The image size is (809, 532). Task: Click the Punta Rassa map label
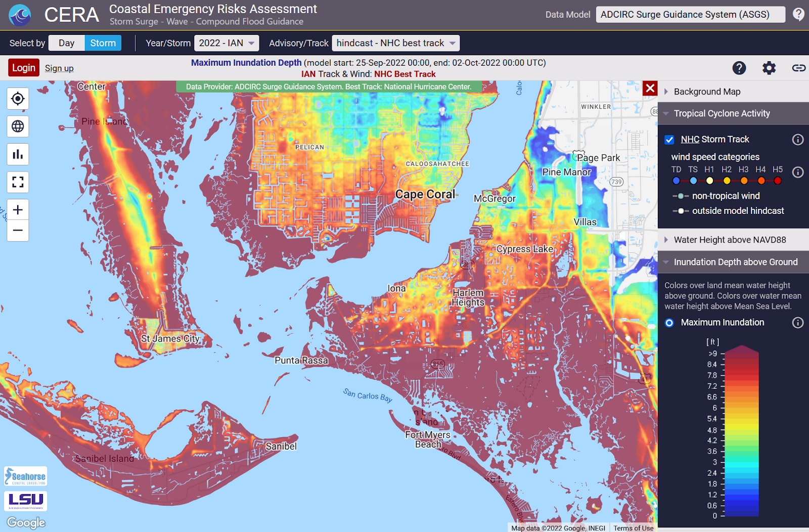pos(301,361)
